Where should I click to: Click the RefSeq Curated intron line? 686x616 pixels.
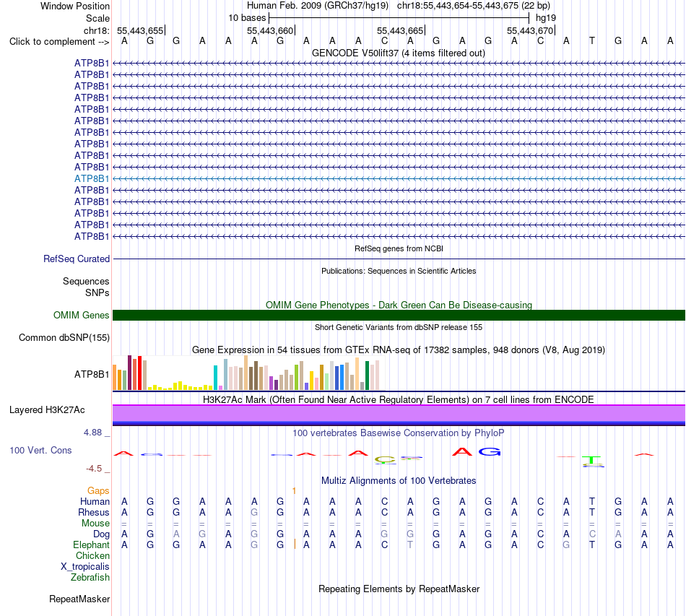point(399,259)
